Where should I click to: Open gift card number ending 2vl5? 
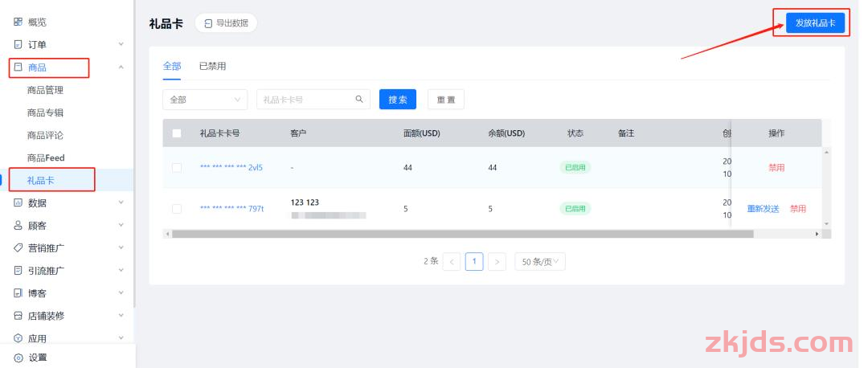pyautogui.click(x=231, y=168)
